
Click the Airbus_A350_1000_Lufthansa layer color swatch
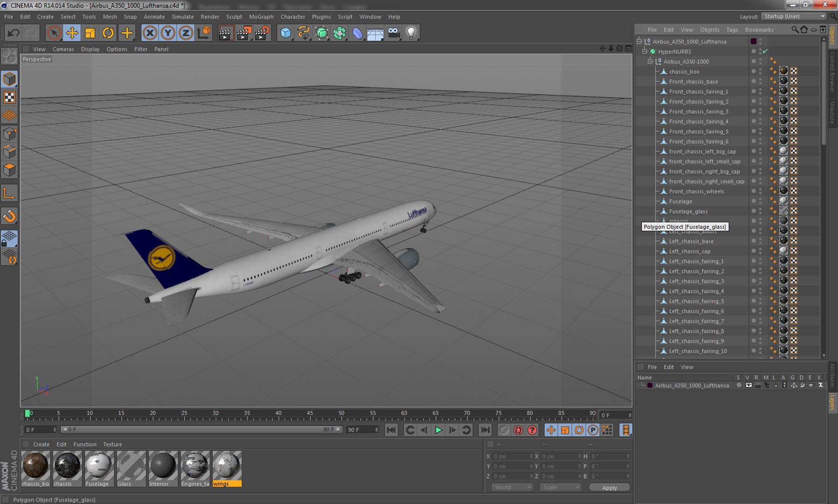tap(650, 385)
